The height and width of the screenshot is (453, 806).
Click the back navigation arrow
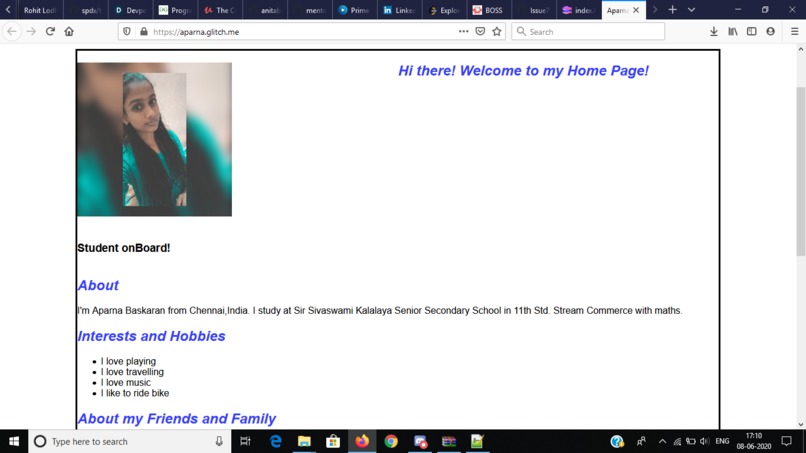pyautogui.click(x=11, y=31)
